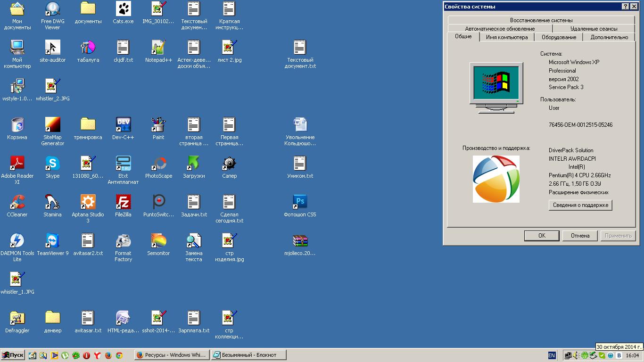644x362 pixels.
Task: Select the денвер folder on desktop
Action: (x=52, y=322)
